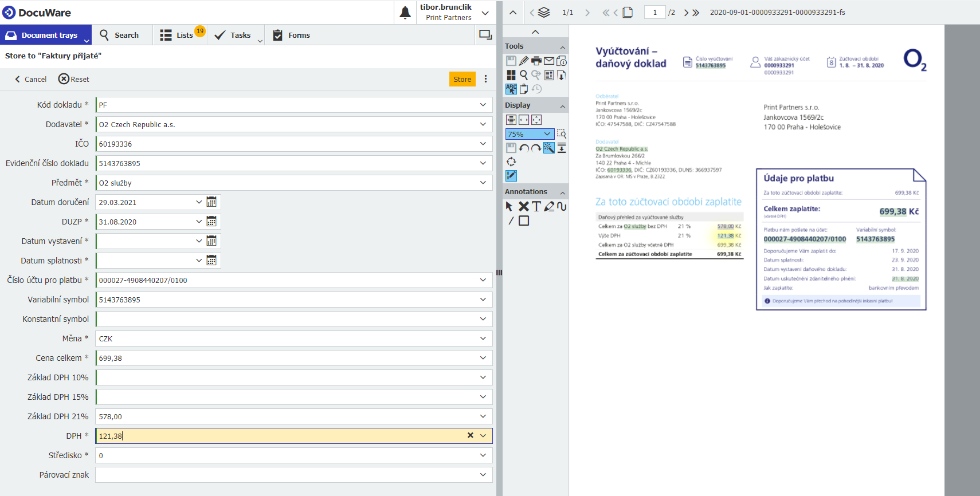Expand the Středisko dropdown arrow
This screenshot has width=980, height=496.
483,455
